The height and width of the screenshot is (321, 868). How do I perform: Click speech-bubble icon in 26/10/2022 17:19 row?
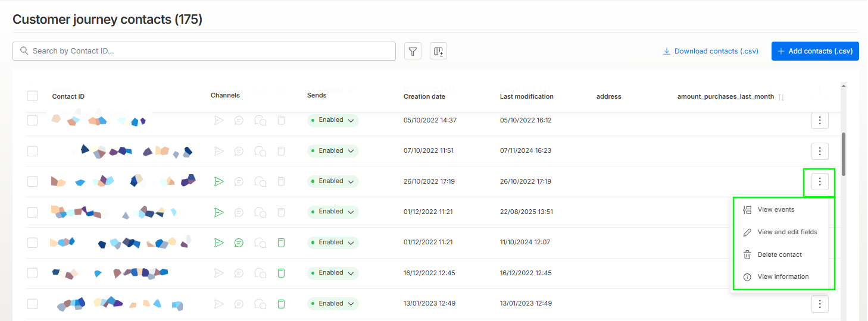(239, 181)
